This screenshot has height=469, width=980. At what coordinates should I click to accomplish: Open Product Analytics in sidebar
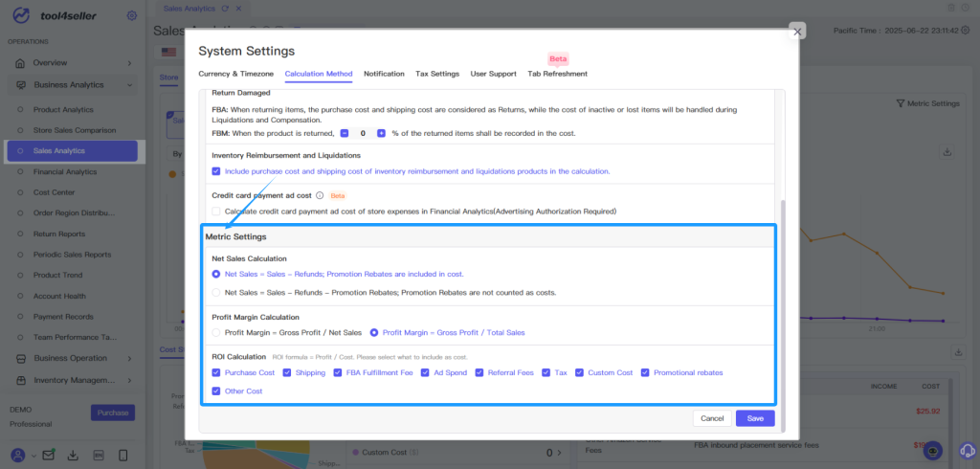63,110
